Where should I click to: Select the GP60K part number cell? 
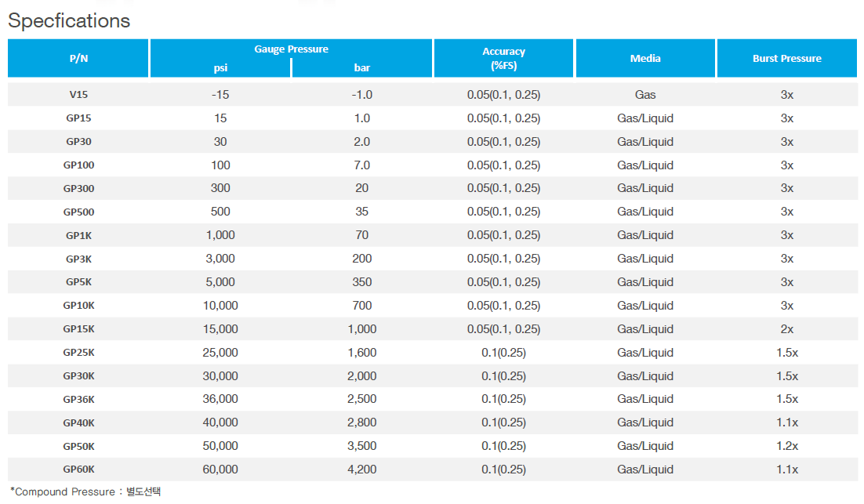[78, 470]
